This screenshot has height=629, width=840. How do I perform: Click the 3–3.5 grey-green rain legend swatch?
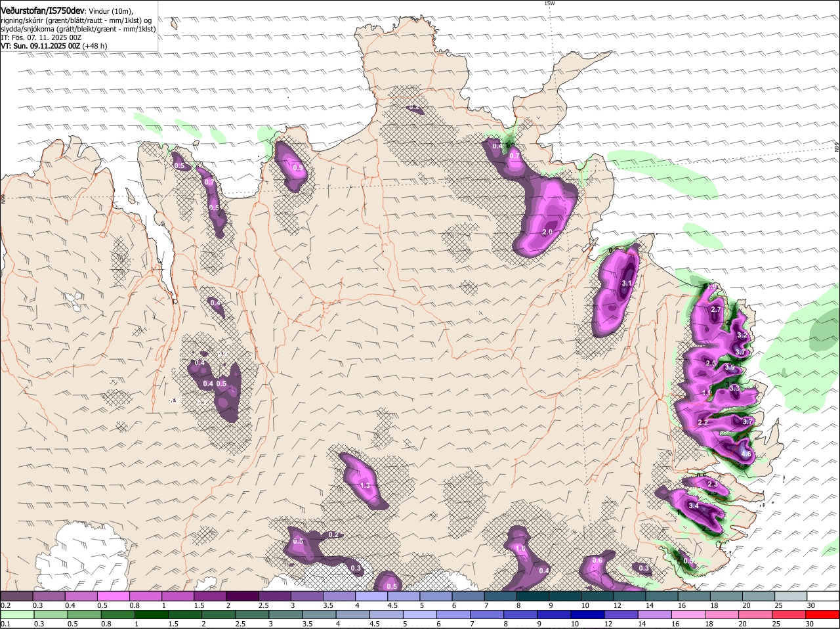point(286,614)
